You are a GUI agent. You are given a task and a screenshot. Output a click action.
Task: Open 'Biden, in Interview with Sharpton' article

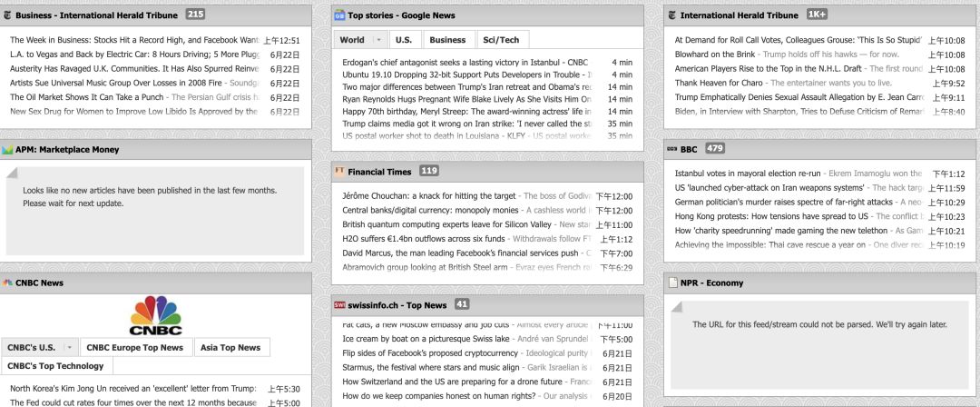(799, 112)
